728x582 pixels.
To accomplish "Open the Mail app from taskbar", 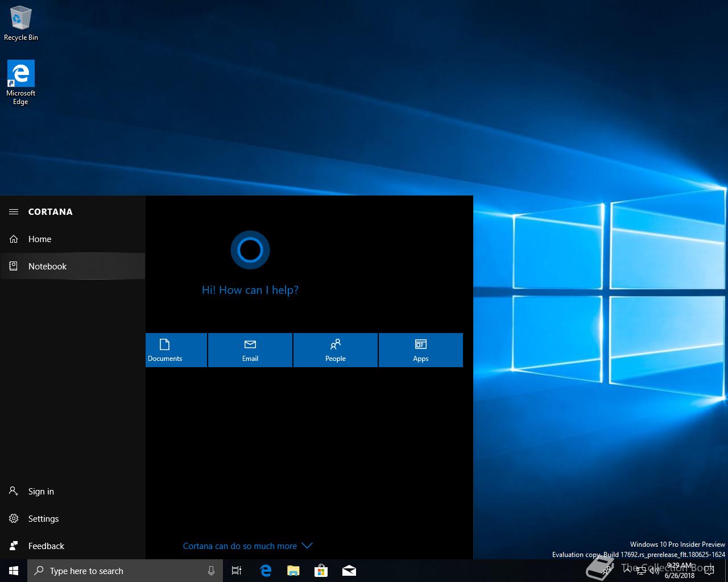I will [349, 571].
